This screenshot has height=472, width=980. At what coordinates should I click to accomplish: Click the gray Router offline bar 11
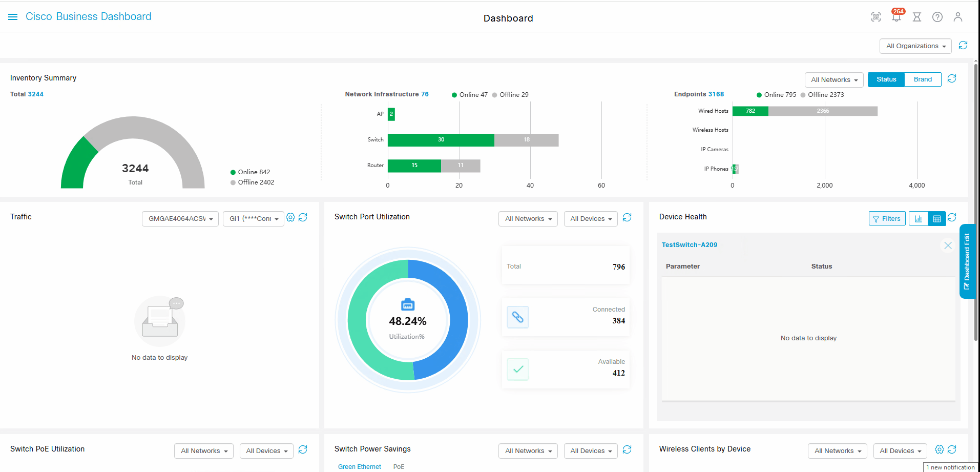pos(461,166)
